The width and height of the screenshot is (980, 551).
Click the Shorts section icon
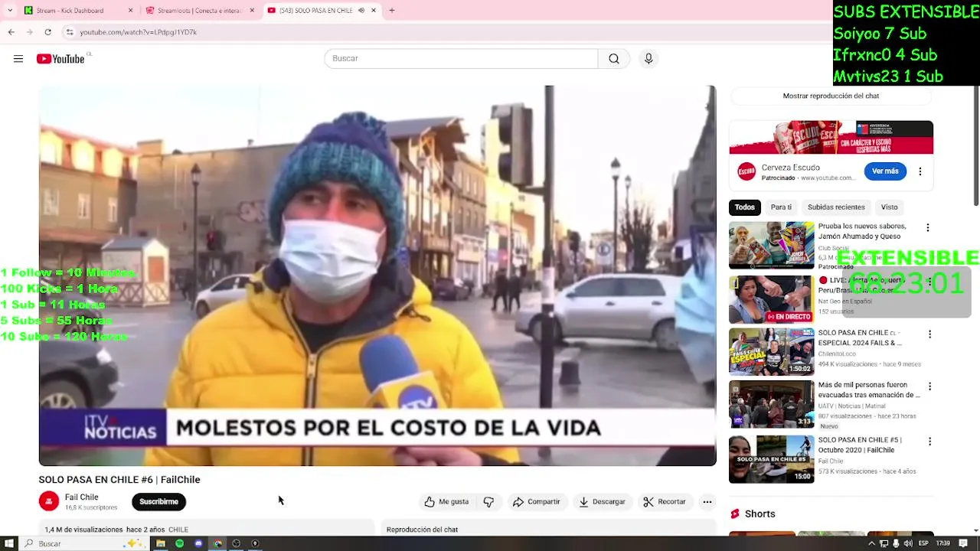[735, 514]
